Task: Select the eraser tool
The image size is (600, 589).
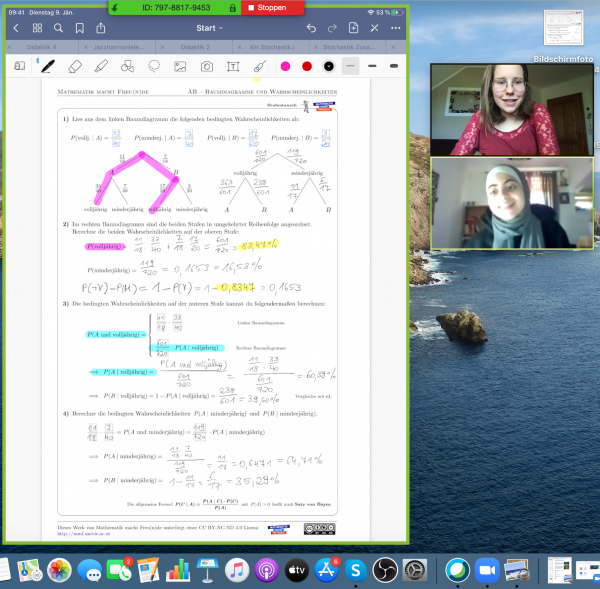Action: [73, 66]
